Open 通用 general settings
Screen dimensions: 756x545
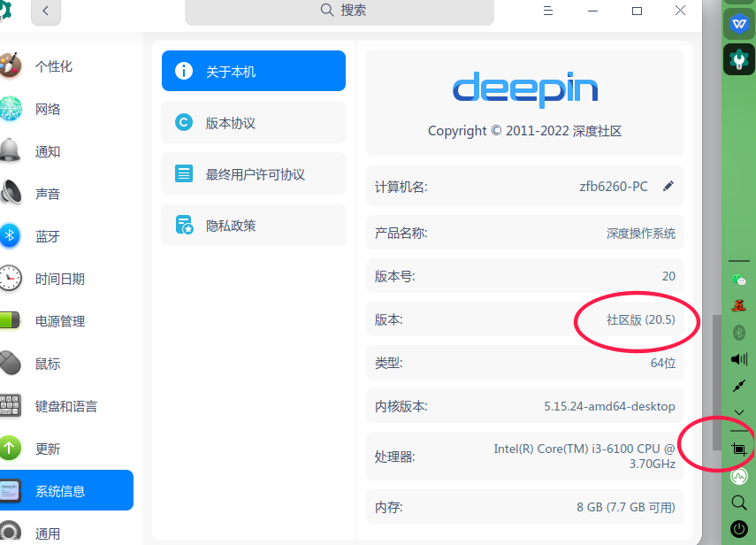tap(47, 533)
